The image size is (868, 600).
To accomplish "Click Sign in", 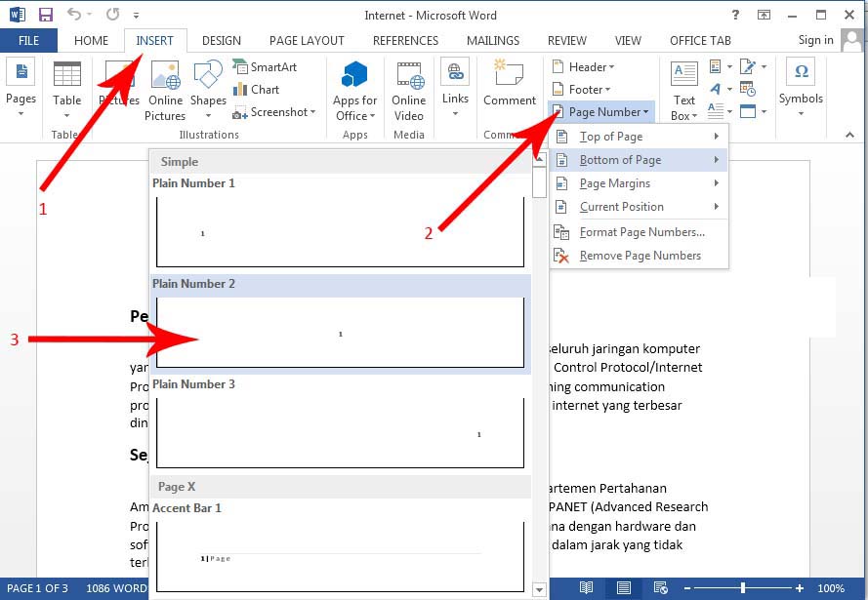I will (815, 40).
